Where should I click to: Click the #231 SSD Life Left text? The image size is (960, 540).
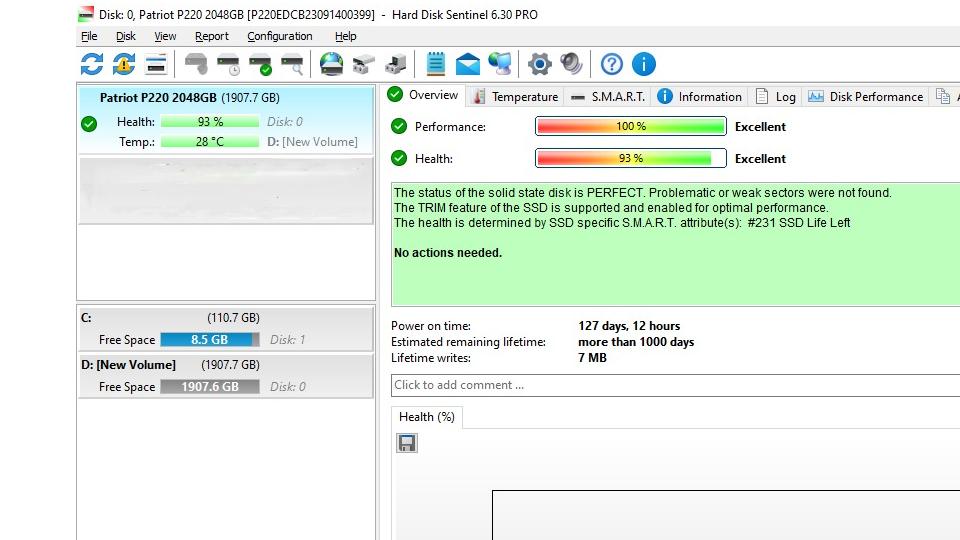pyautogui.click(x=798, y=223)
